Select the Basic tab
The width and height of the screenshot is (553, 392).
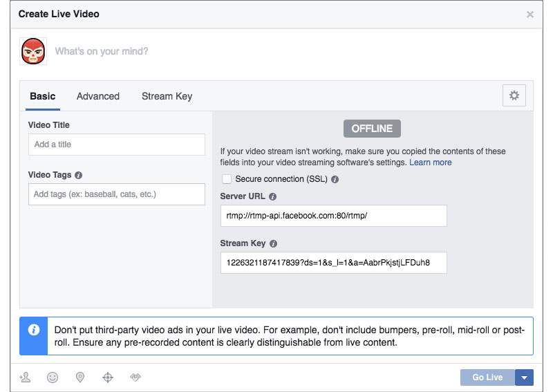coord(43,96)
